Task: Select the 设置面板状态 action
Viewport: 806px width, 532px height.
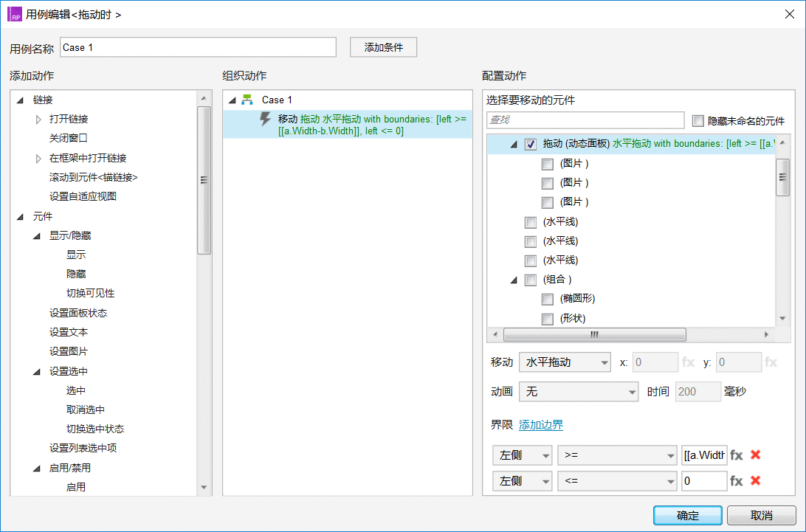Action: (78, 313)
